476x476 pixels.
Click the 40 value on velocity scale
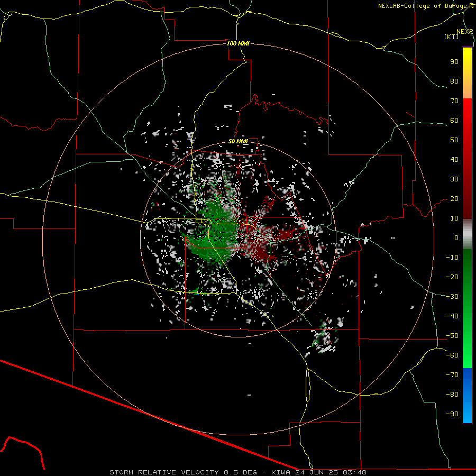454,159
